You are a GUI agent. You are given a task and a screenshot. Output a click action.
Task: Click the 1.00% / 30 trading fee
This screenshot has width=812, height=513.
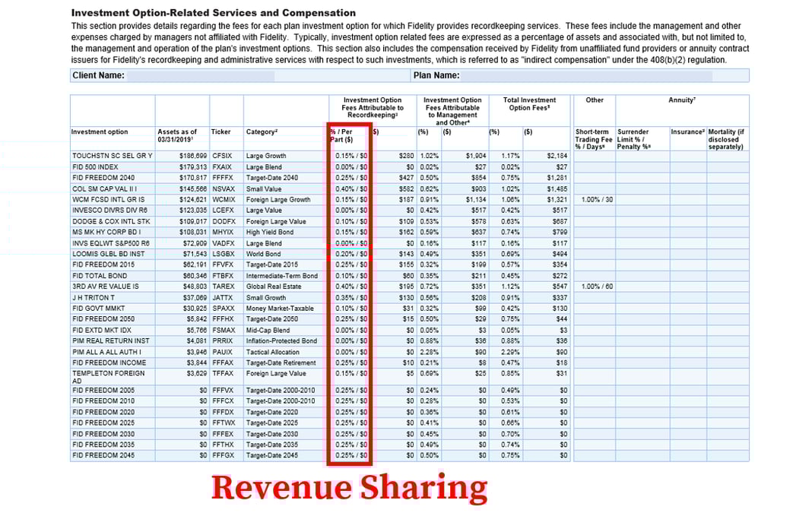tap(597, 199)
